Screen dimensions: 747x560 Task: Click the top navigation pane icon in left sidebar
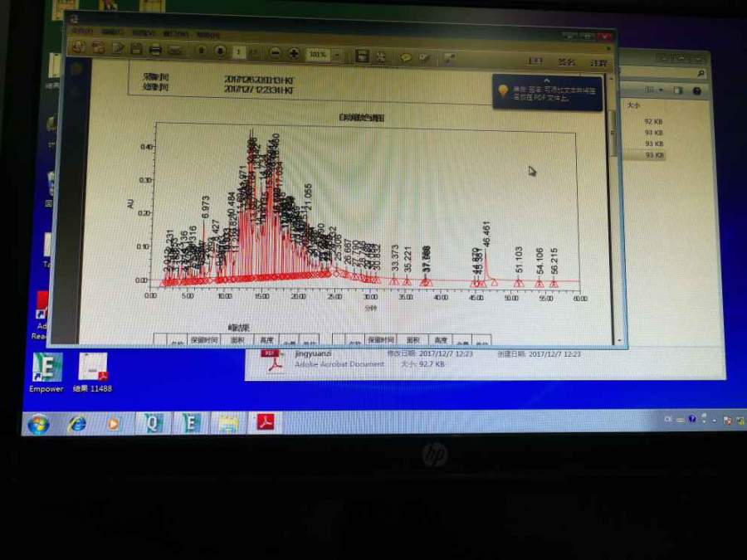pyautogui.click(x=76, y=70)
